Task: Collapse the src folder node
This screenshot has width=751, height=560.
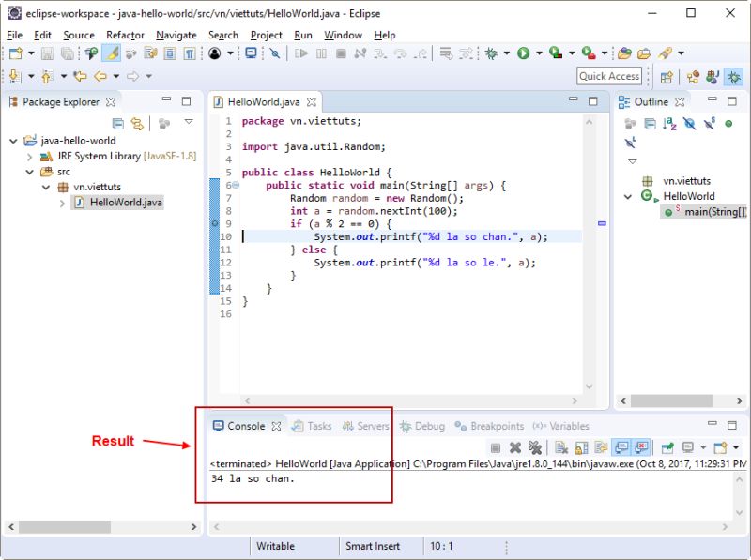Action: tap(30, 172)
